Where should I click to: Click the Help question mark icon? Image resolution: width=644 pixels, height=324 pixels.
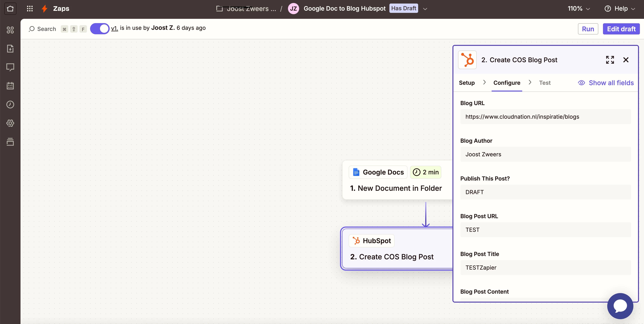607,9
